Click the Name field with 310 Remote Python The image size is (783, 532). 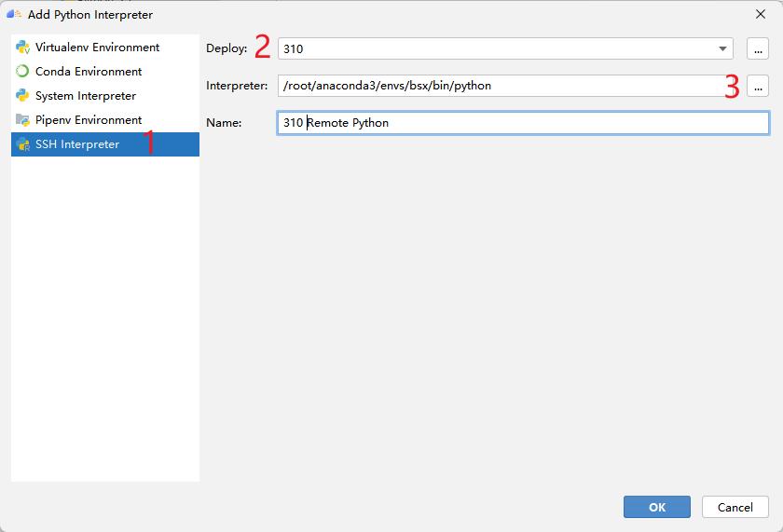[523, 123]
